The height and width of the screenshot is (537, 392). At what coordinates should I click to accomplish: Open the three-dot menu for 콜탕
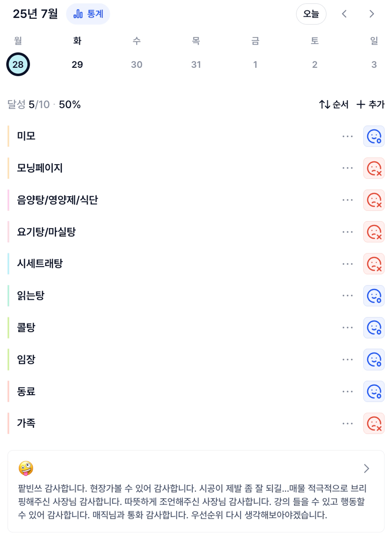click(347, 328)
